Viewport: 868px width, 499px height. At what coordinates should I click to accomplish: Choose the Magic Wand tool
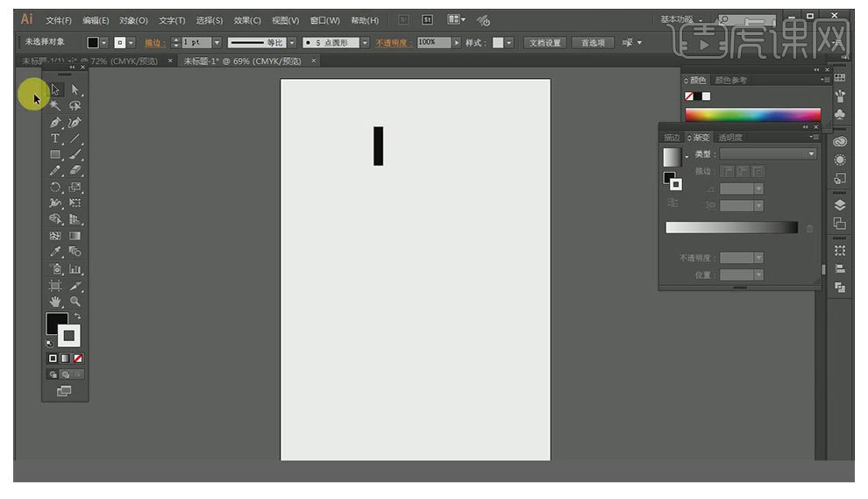tap(55, 105)
